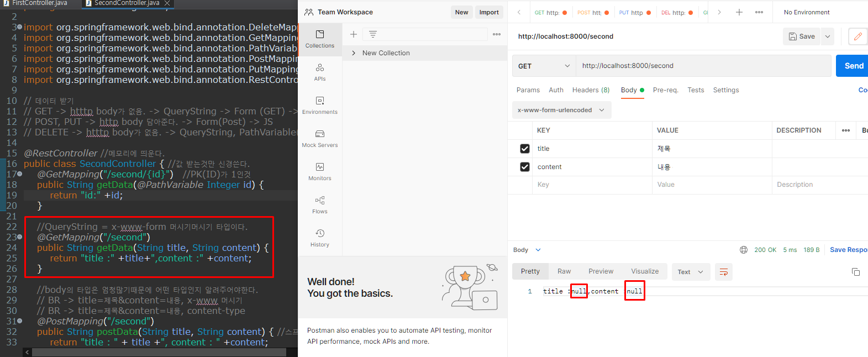The width and height of the screenshot is (868, 357).
Task: Copy the response body with copy icon
Action: (856, 272)
